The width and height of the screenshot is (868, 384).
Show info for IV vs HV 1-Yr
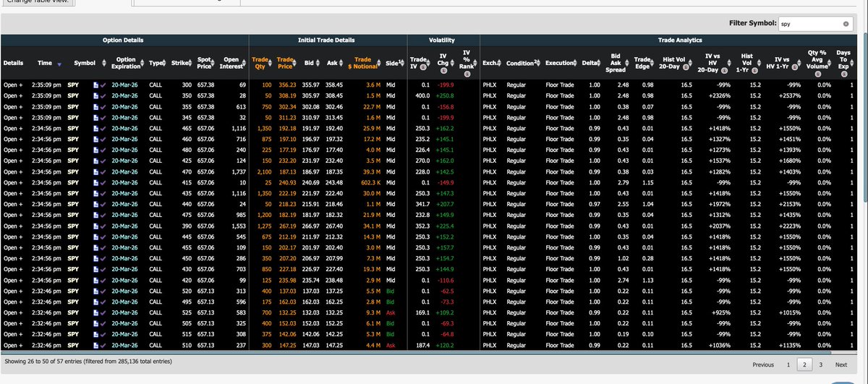[x=793, y=67]
